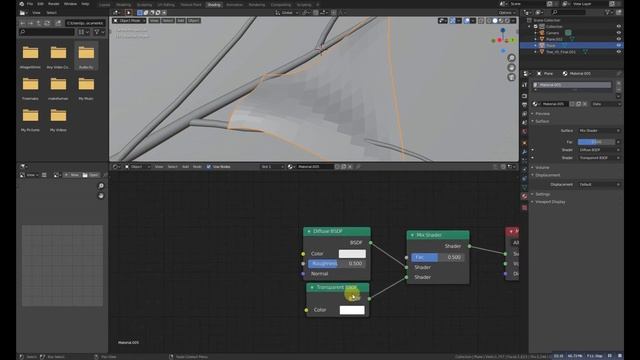Open the Displacement Default dropdown
The height and width of the screenshot is (360, 640).
pyautogui.click(x=599, y=184)
